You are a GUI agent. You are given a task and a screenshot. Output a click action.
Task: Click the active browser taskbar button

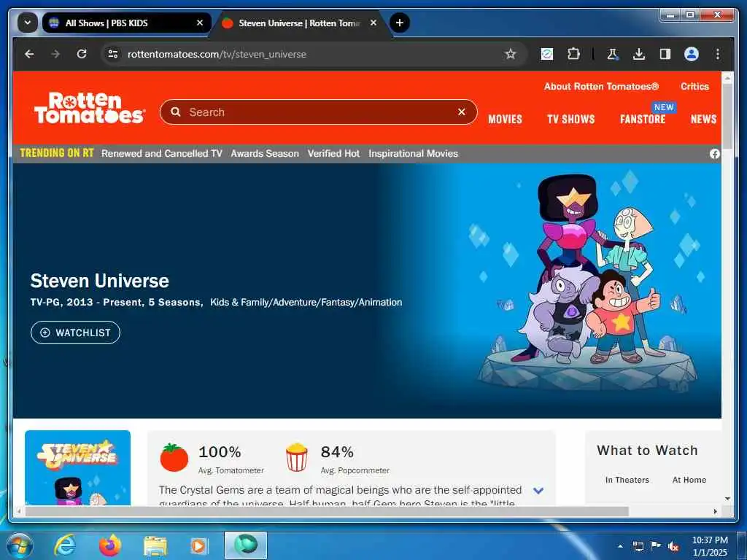[245, 545]
